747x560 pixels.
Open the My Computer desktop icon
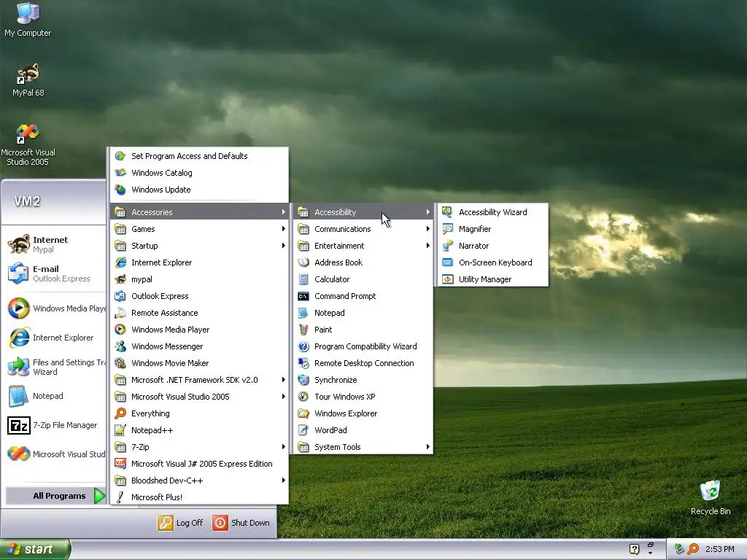[28, 20]
